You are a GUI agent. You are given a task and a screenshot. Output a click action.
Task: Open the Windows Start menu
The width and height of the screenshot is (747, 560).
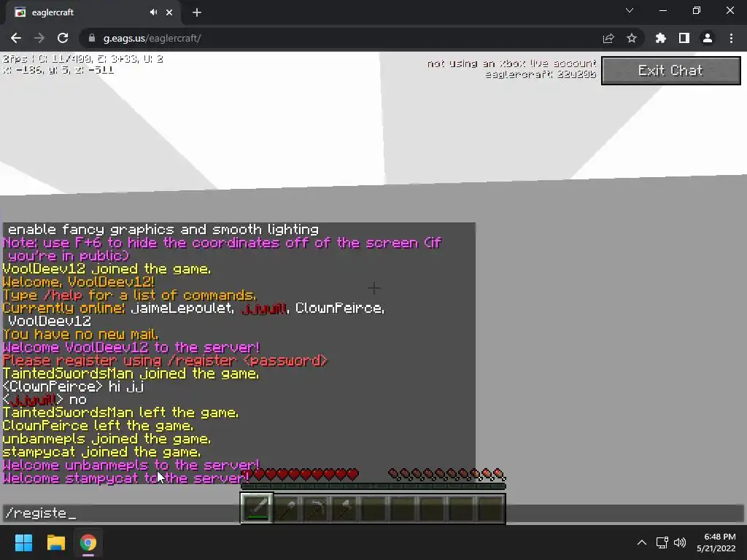click(x=23, y=542)
